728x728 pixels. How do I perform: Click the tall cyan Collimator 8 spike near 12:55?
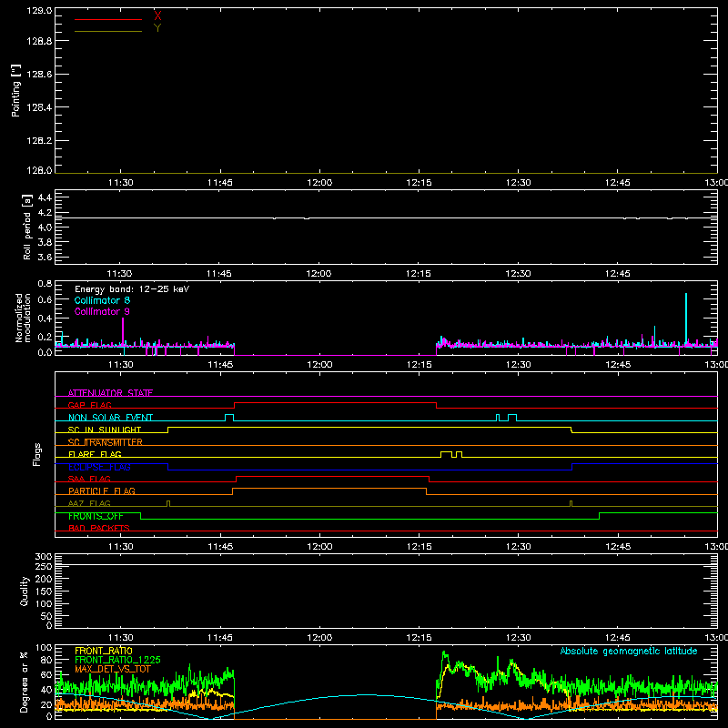pyautogui.click(x=686, y=319)
